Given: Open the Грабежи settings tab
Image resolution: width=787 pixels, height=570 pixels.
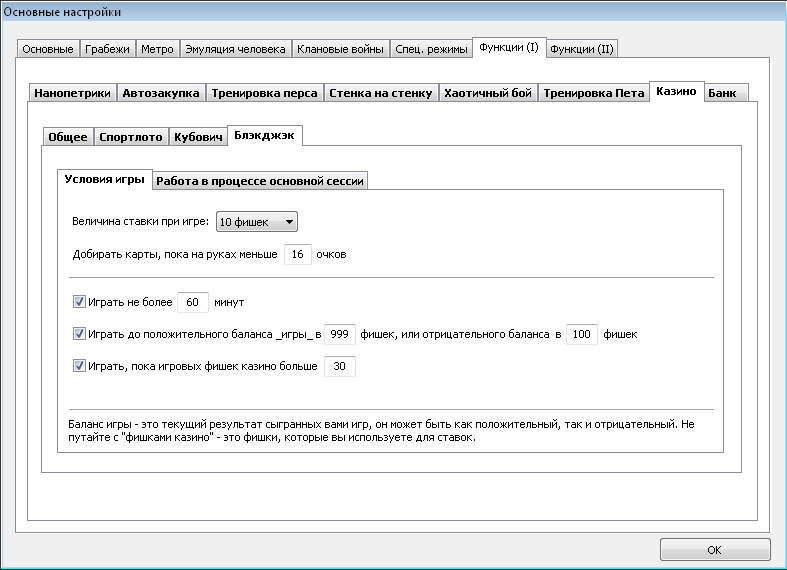Looking at the screenshot, I should (x=107, y=49).
